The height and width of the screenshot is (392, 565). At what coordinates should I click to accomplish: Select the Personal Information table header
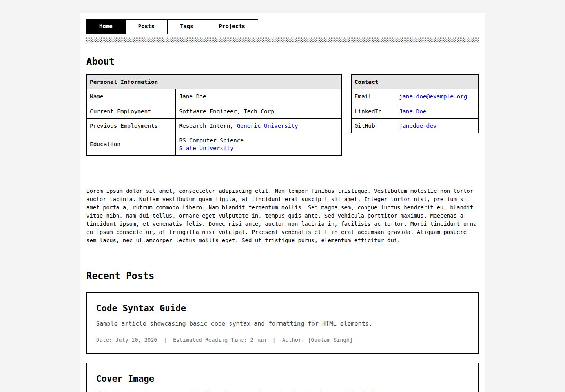pyautogui.click(x=214, y=82)
